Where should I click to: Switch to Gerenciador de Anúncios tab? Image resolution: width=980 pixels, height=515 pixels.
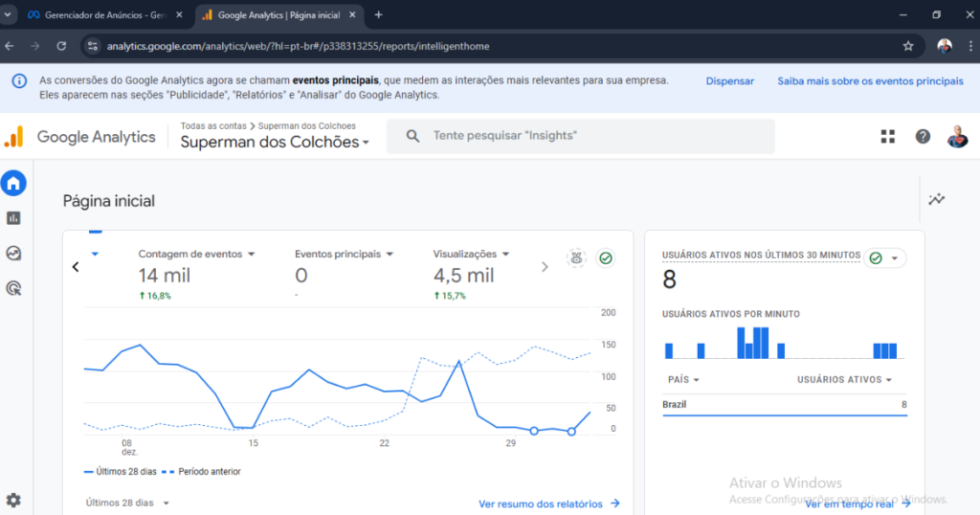pos(103,15)
